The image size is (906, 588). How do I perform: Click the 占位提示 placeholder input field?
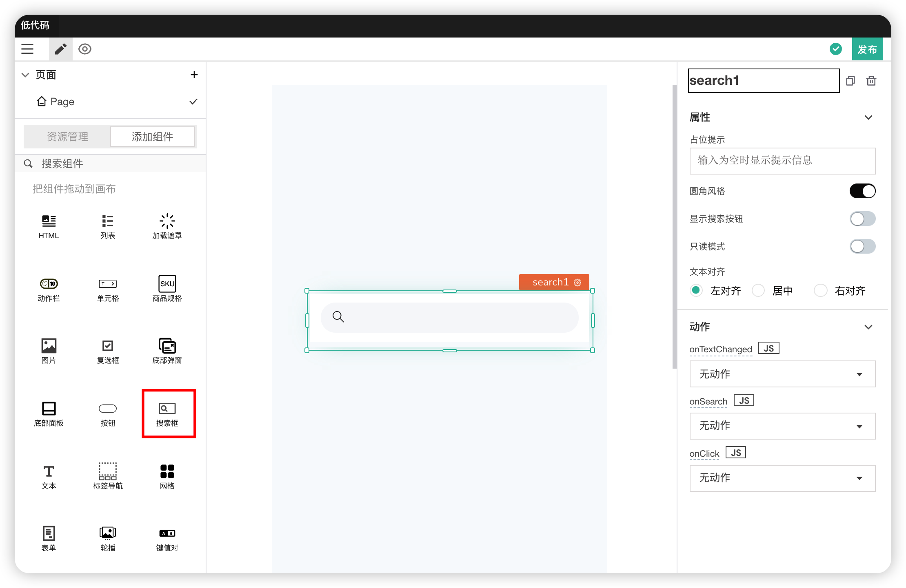[782, 161]
